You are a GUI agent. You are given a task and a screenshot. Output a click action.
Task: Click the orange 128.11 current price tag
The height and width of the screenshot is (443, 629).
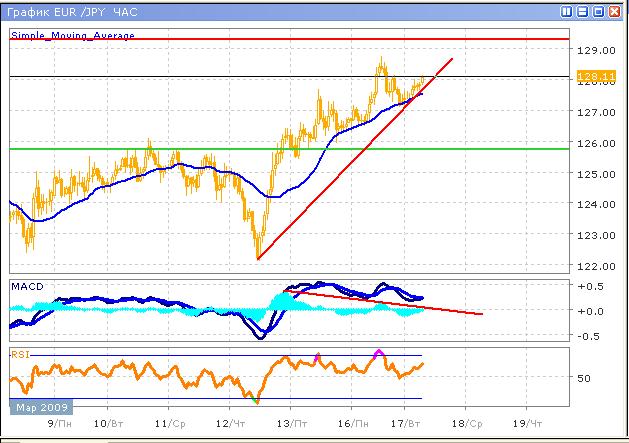pos(597,76)
